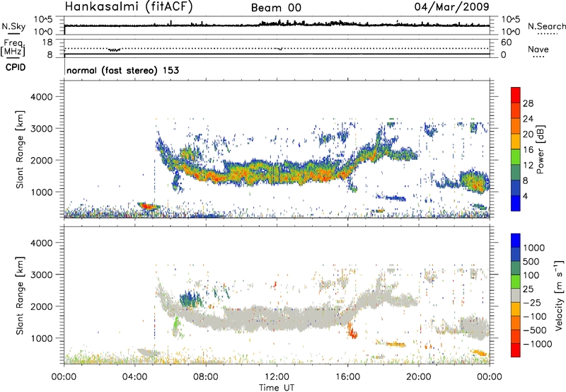Click 'normal (fast stereo) 153' text

click(122, 70)
